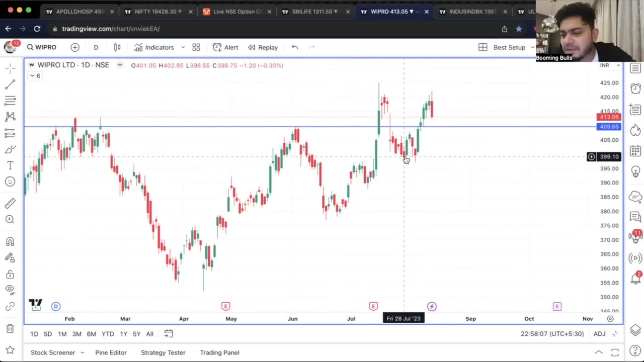Open the Fibonacci retracement tools
The height and width of the screenshot is (362, 644).
(x=10, y=101)
